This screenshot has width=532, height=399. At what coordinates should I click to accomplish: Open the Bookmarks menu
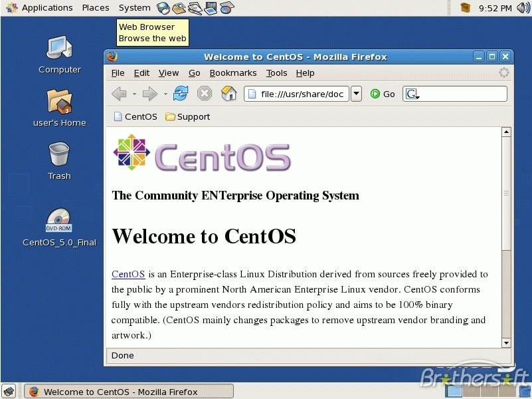click(x=232, y=73)
